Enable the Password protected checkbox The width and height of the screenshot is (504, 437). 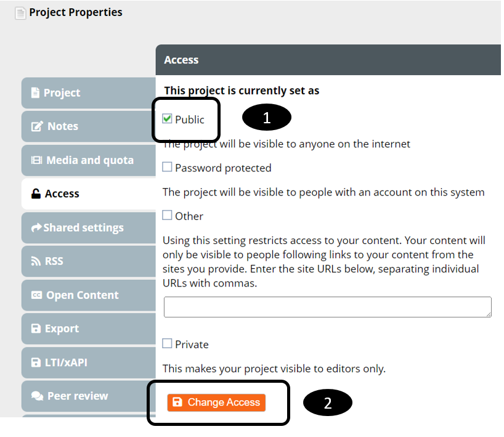click(x=168, y=167)
